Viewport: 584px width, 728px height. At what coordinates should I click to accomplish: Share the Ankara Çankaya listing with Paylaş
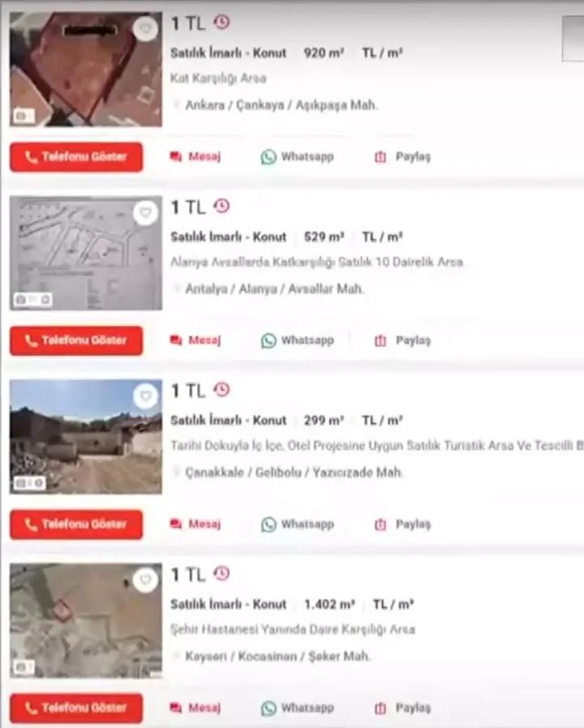(402, 157)
